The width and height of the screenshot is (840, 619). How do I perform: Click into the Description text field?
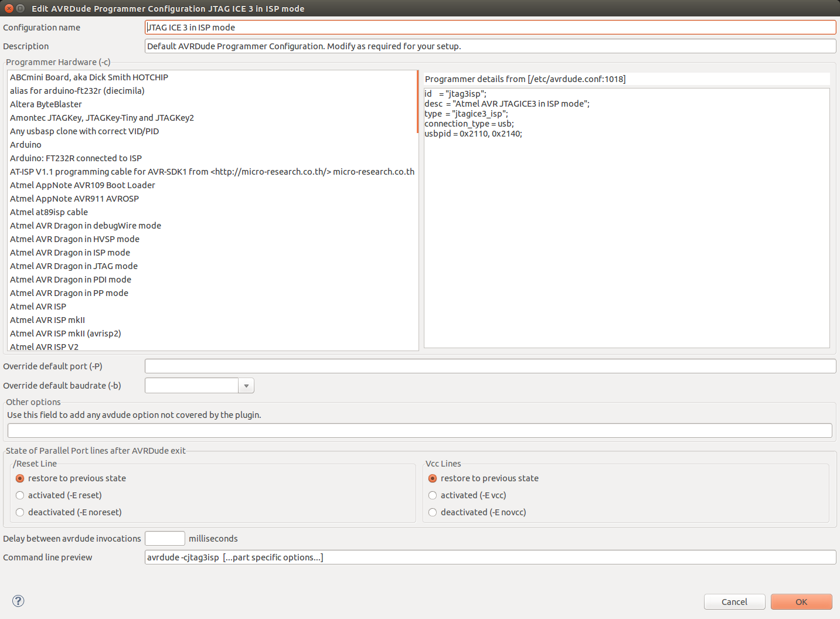tap(490, 46)
